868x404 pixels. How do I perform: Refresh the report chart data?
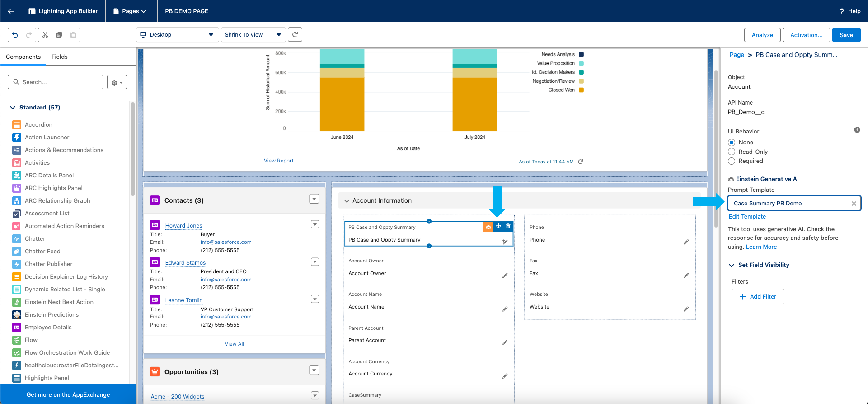pos(581,162)
